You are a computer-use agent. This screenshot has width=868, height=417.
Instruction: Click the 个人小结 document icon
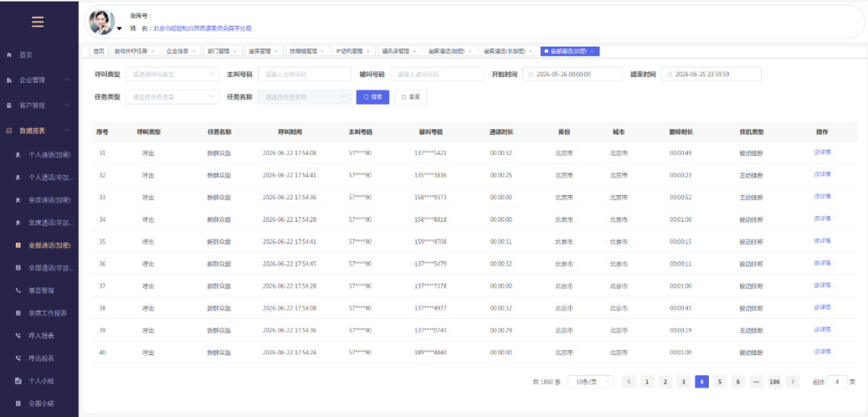point(18,381)
